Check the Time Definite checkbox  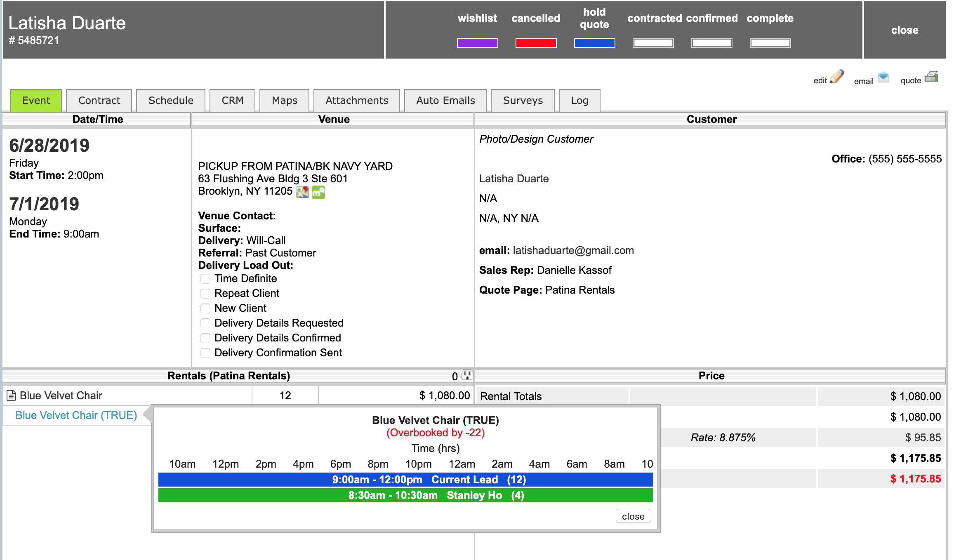pos(205,279)
